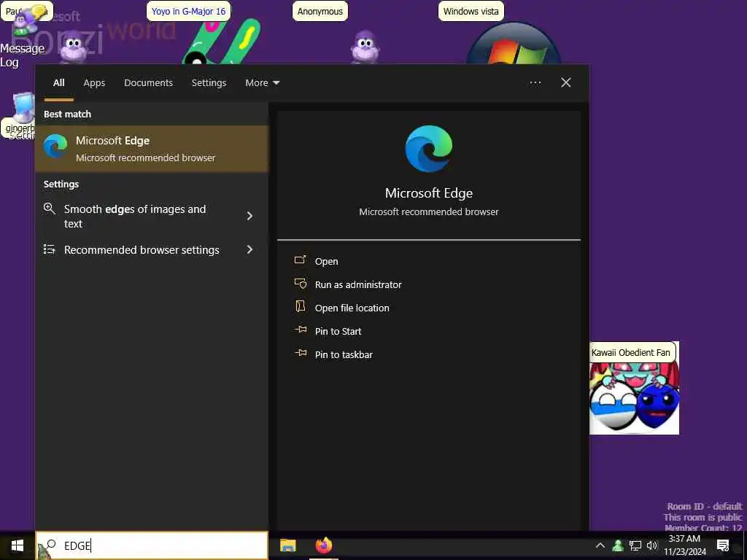Viewport: 747px width, 560px height.
Task: Choose Run as administrator
Action: (358, 285)
